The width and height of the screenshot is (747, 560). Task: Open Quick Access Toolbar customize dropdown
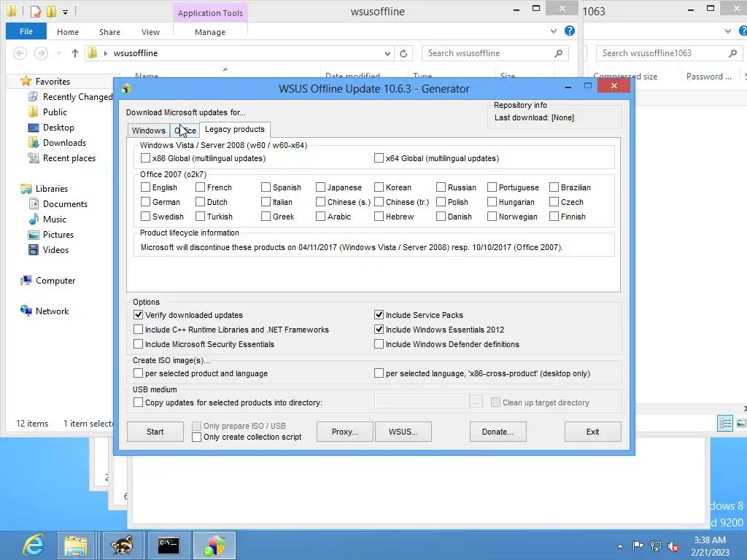pyautogui.click(x=65, y=12)
